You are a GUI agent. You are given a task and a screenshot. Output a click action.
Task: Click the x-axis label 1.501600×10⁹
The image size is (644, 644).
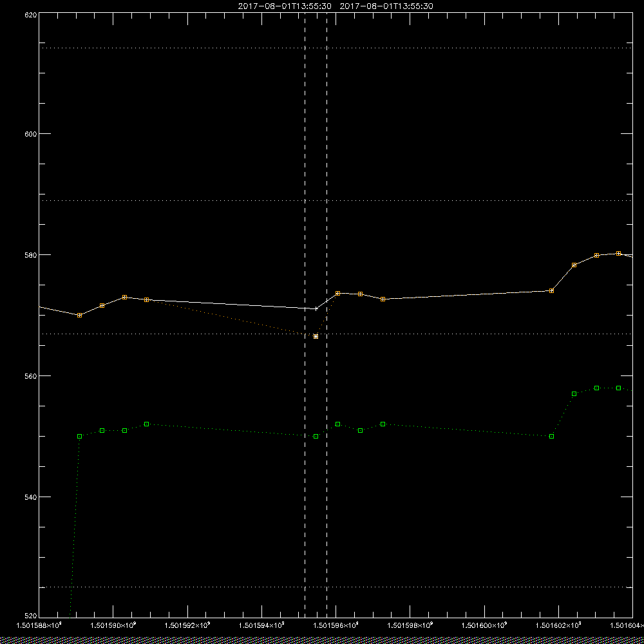pos(485,625)
